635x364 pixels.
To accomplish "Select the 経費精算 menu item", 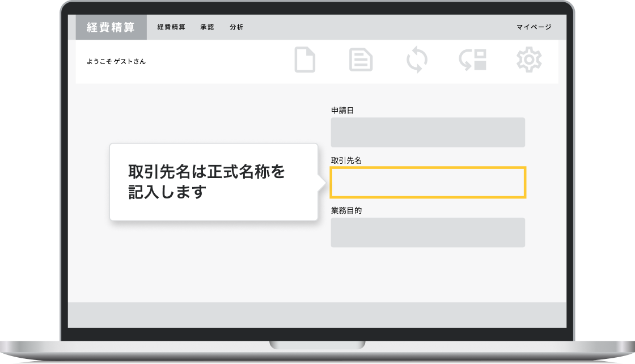I will 171,27.
